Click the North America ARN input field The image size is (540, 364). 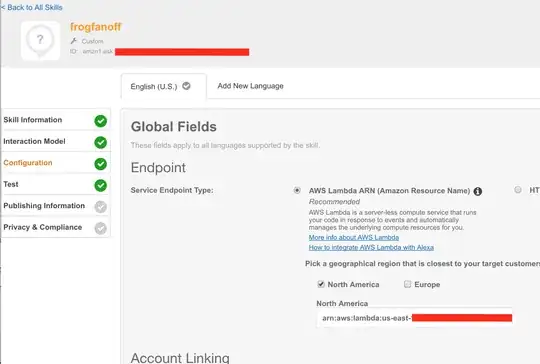tap(414, 318)
